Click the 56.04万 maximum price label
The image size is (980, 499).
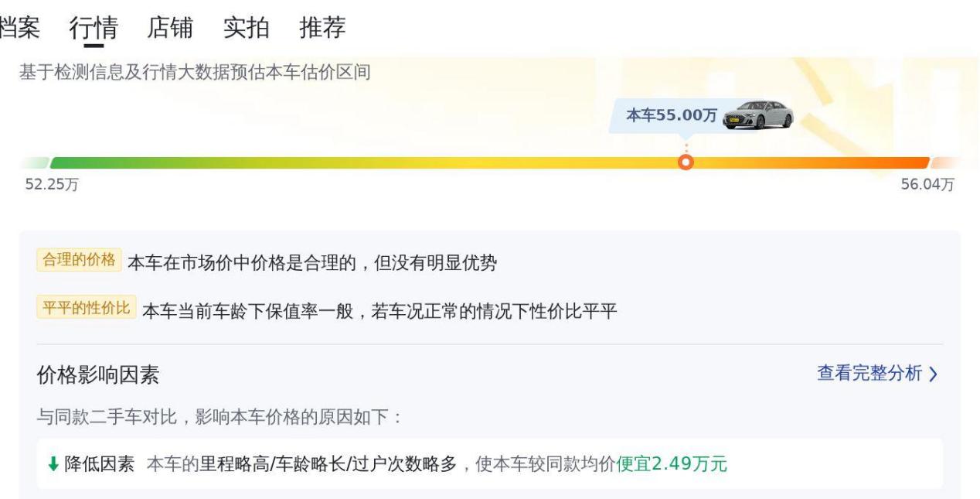pyautogui.click(x=927, y=185)
